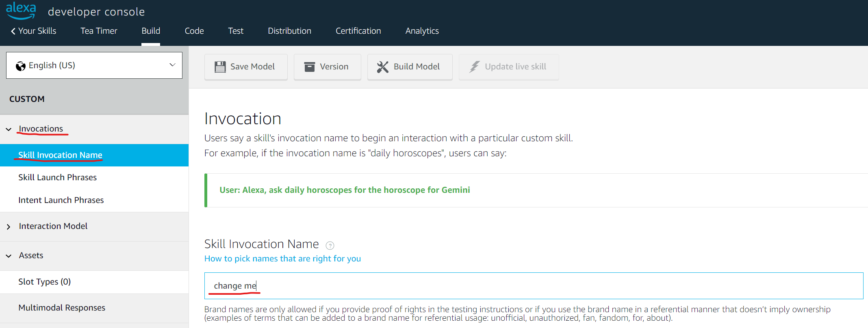Click the archive box icon on Version
Screen dimensions: 868x328
[x=310, y=67]
